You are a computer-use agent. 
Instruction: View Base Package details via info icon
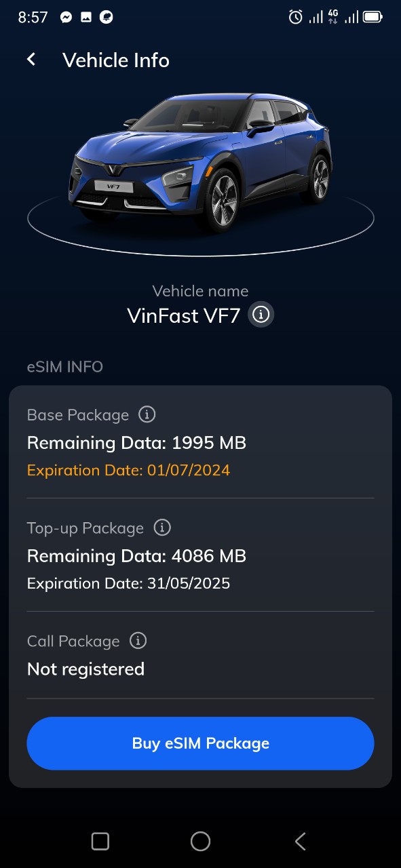pos(147,414)
